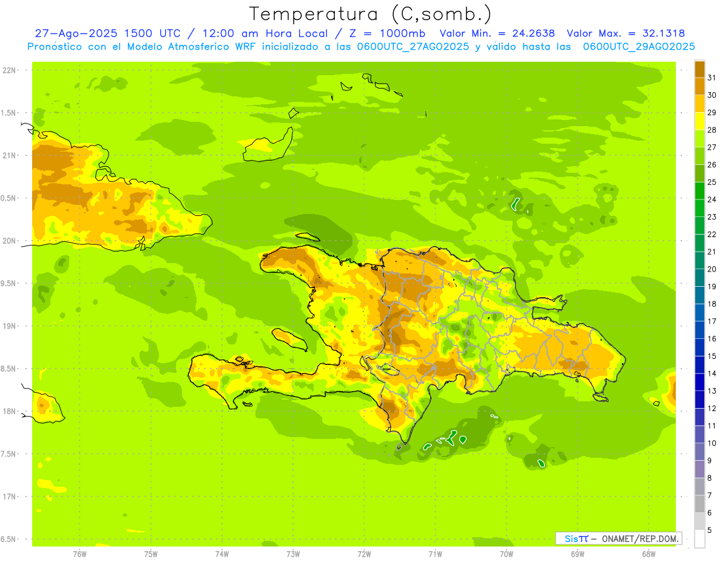Click the legend value "28" label

712,130
